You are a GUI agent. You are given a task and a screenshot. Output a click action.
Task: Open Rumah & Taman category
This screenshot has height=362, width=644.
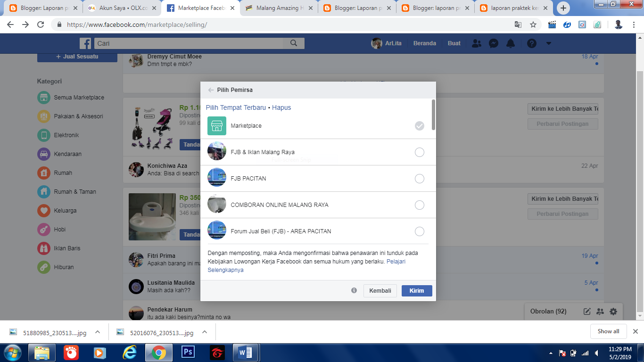[67, 192]
